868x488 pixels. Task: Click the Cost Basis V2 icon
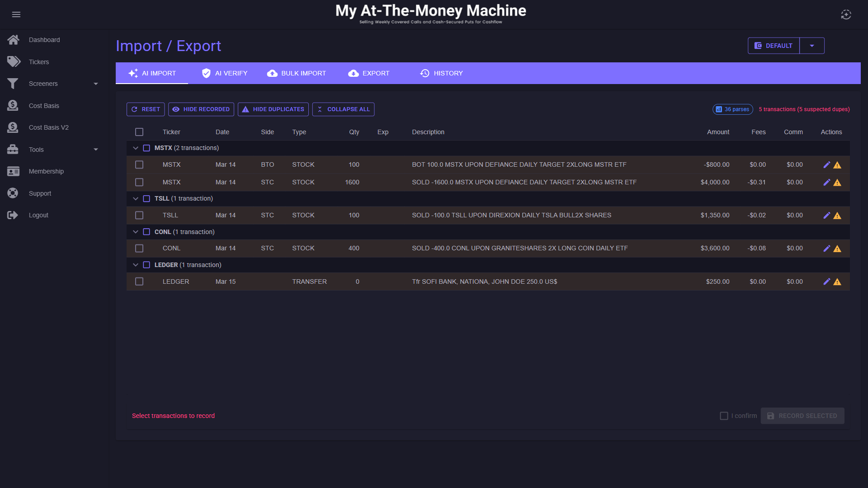pyautogui.click(x=13, y=127)
